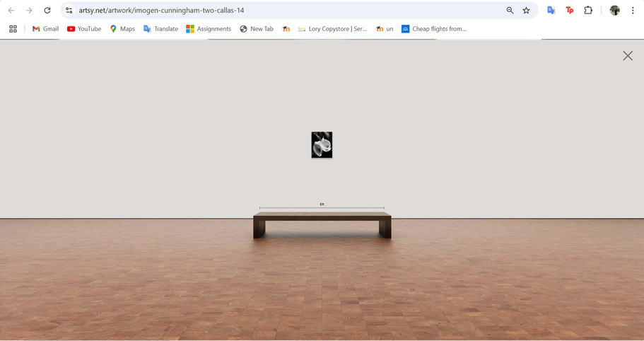Go back to previous page
This screenshot has width=644, height=341.
point(11,11)
